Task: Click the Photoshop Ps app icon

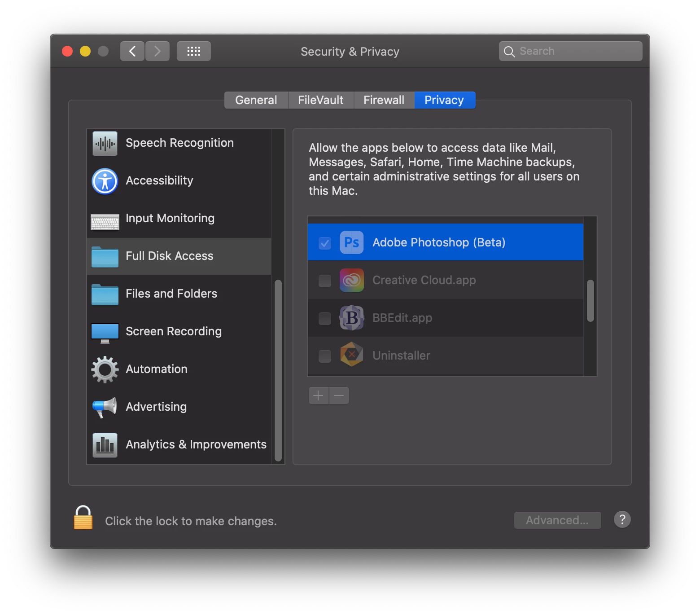Action: (352, 242)
